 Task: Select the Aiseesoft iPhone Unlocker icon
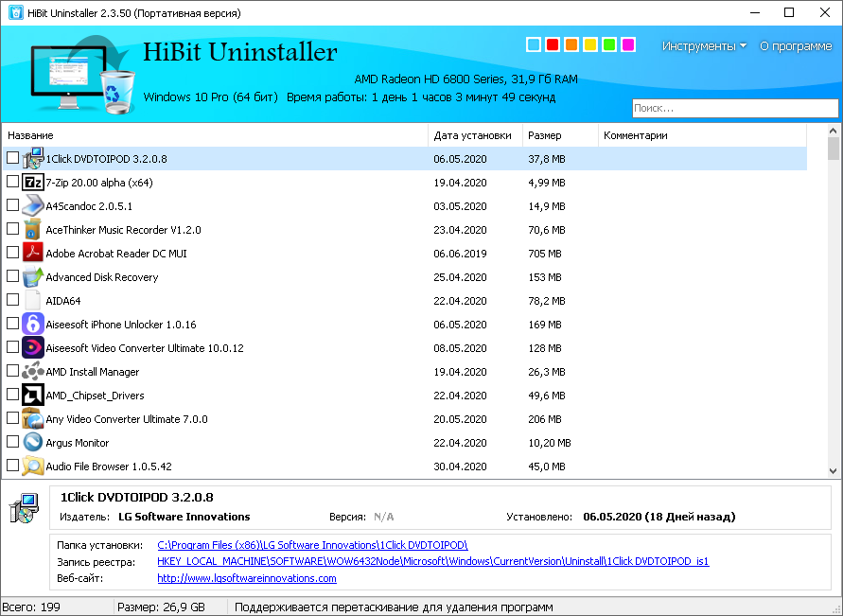click(33, 324)
